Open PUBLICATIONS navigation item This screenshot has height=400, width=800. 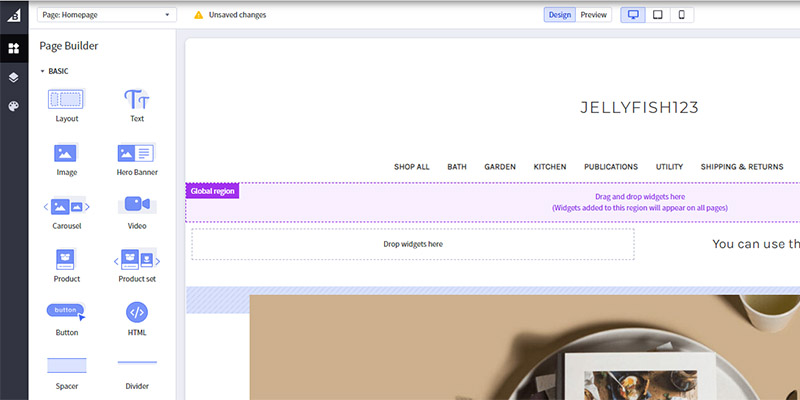611,167
